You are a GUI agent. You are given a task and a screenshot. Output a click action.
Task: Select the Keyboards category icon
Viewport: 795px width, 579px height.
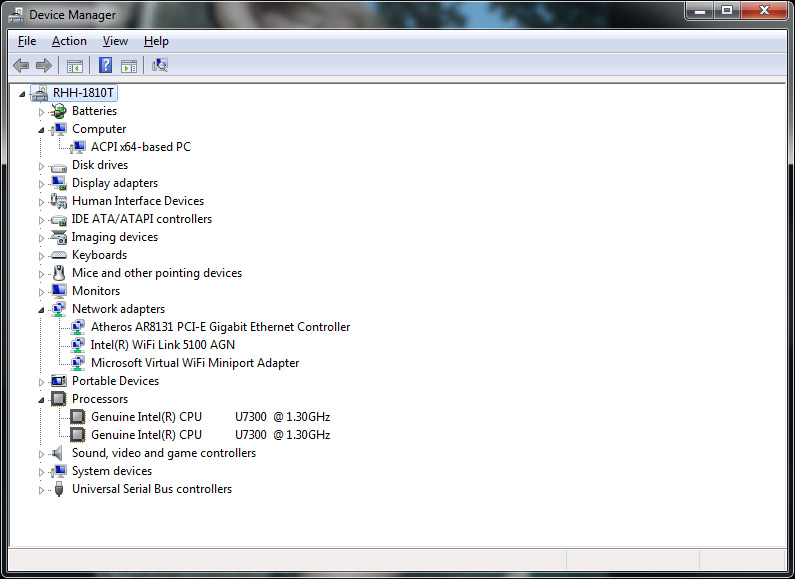(59, 255)
